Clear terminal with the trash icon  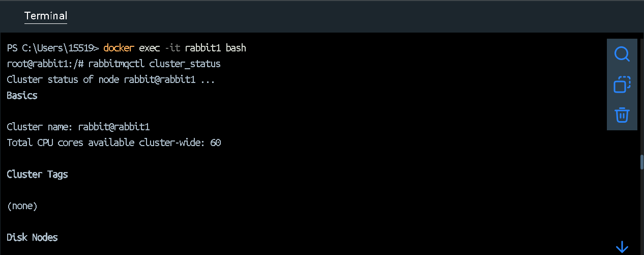click(x=622, y=115)
